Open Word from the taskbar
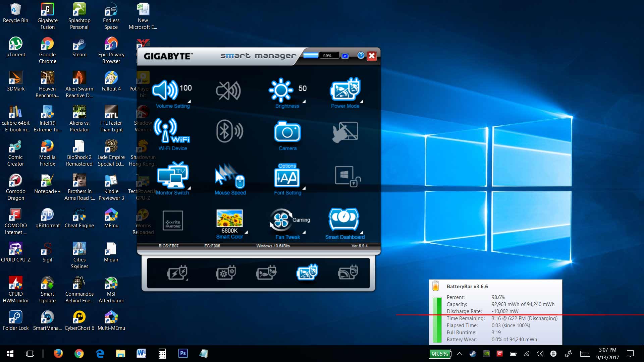644x362 pixels. click(x=141, y=354)
